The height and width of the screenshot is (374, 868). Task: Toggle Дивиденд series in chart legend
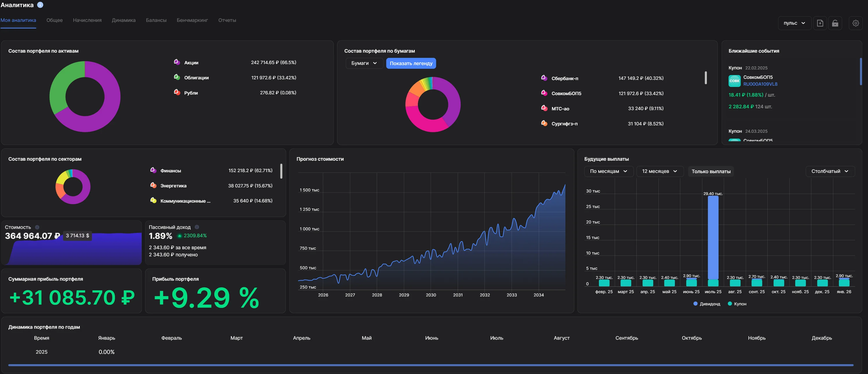click(707, 304)
